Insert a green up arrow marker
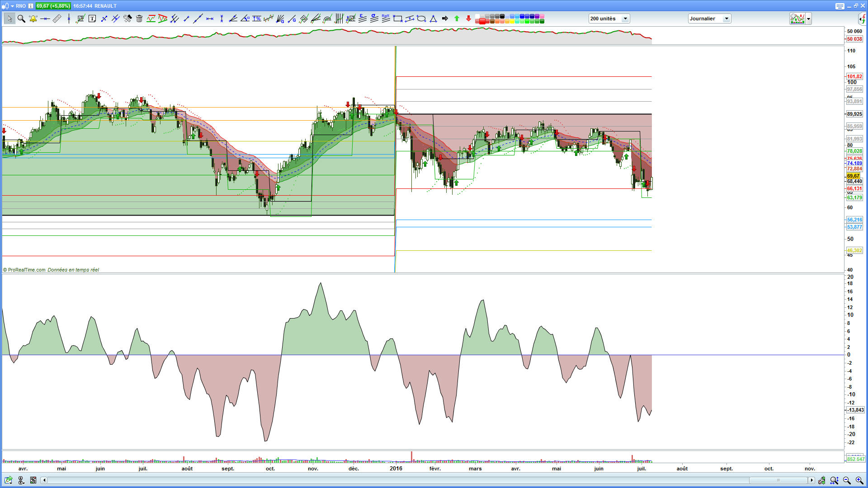 [457, 19]
